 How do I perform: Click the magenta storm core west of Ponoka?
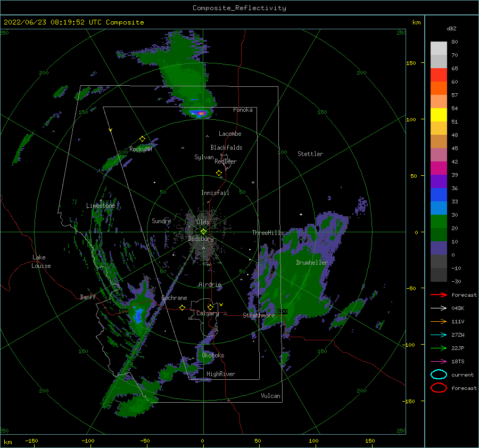click(201, 113)
